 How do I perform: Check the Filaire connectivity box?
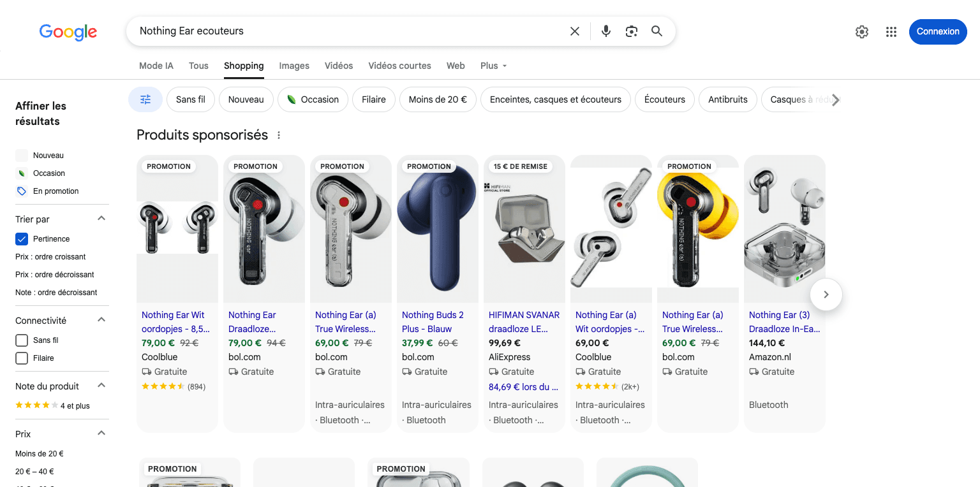click(x=22, y=358)
